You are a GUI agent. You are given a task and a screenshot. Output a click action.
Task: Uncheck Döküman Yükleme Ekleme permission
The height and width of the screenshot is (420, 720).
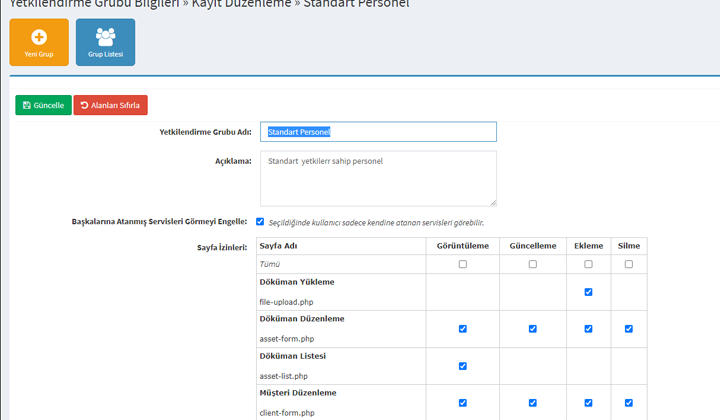pos(588,292)
